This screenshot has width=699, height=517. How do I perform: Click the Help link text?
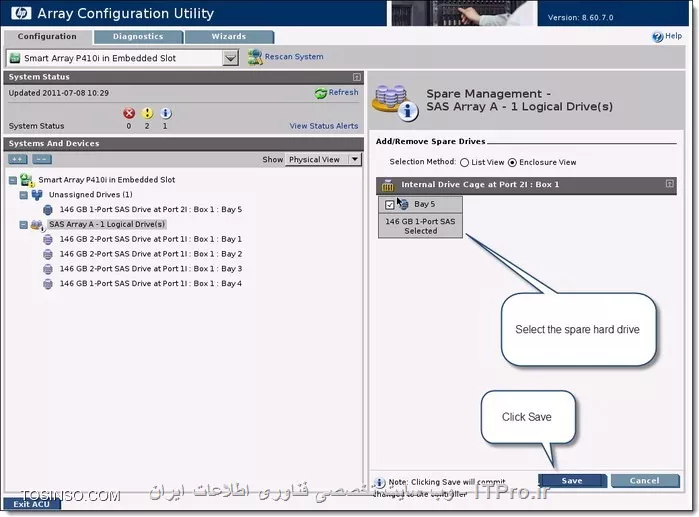click(x=673, y=36)
